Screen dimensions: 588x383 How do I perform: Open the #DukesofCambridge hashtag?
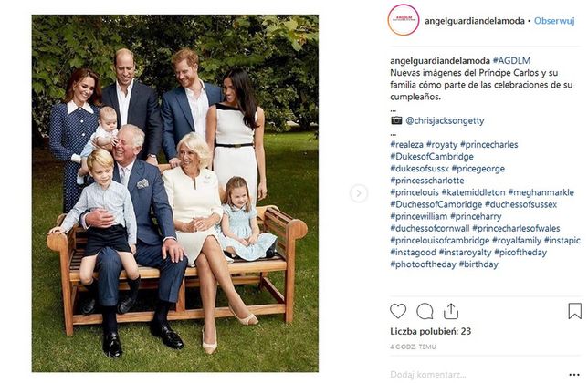[432, 157]
